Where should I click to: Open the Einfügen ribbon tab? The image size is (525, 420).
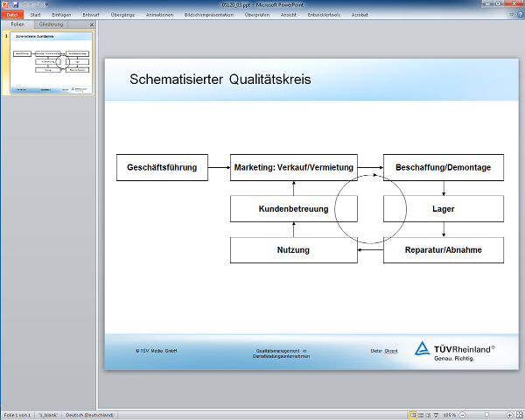pos(62,15)
